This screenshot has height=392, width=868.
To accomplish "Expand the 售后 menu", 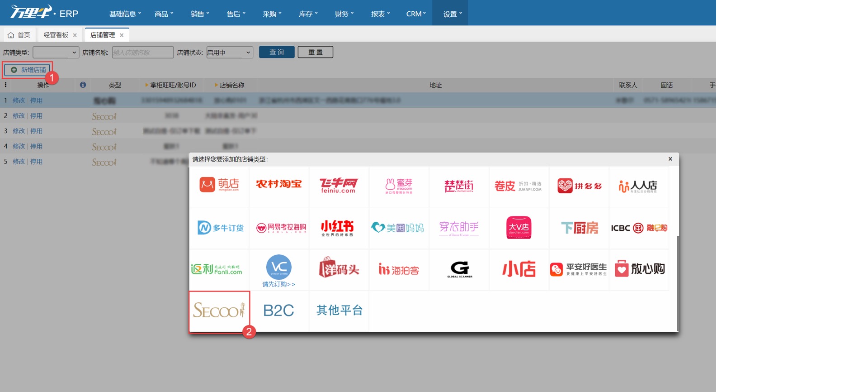I will pyautogui.click(x=236, y=14).
